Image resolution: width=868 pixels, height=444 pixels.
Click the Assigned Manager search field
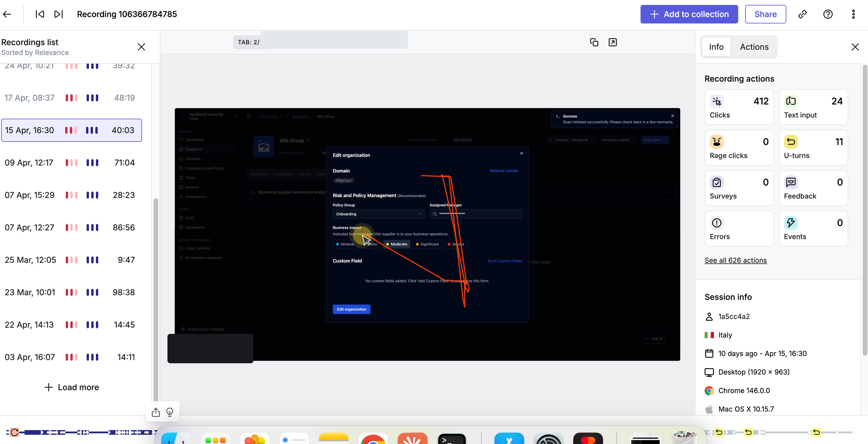pos(475,214)
